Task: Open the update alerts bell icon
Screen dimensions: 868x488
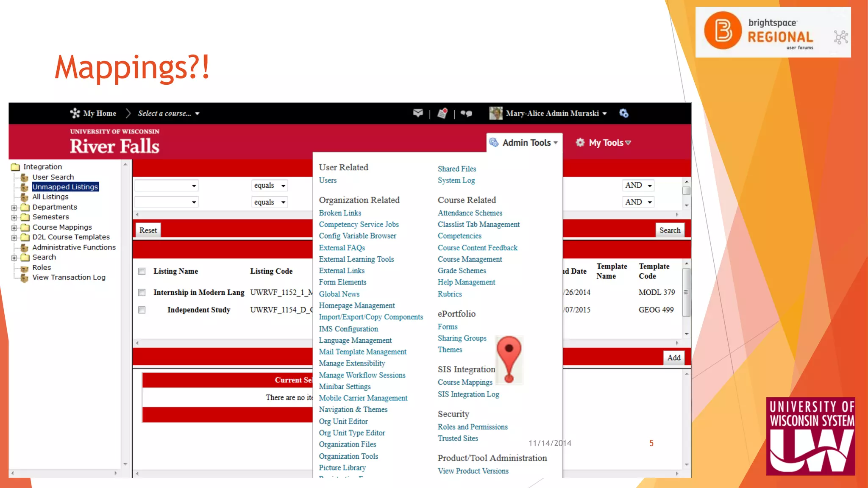Action: pyautogui.click(x=442, y=113)
